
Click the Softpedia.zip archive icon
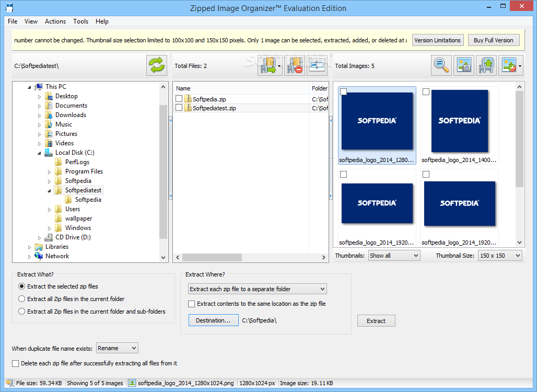pos(188,99)
